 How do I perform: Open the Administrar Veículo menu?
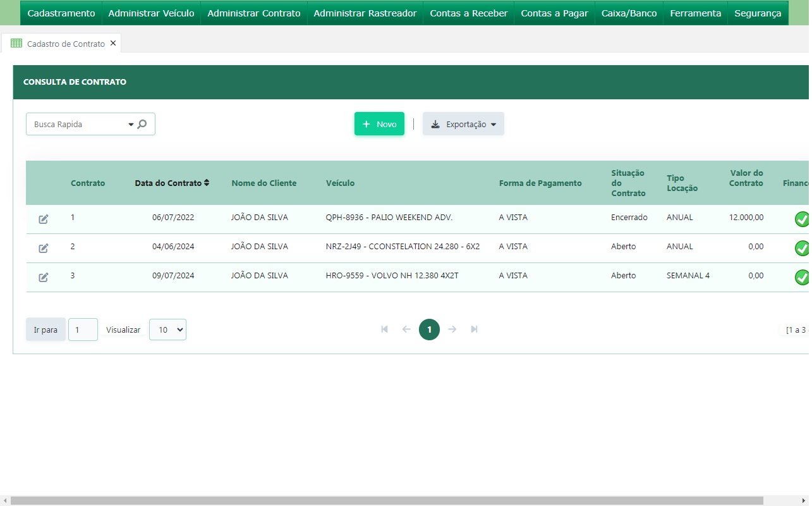151,13
